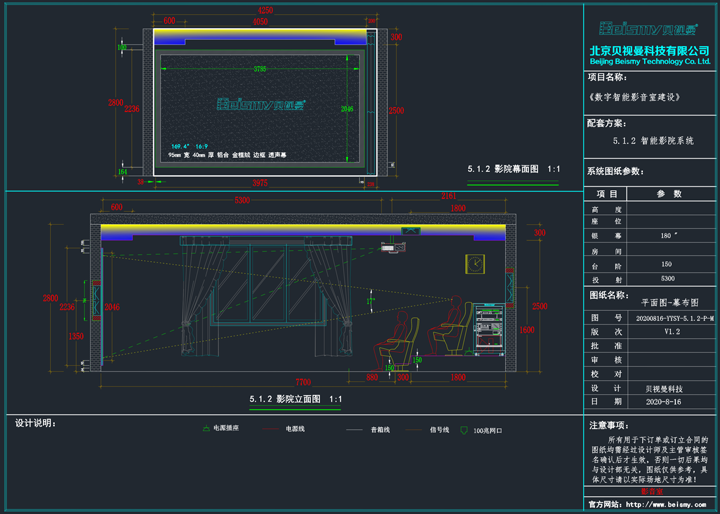The height and width of the screenshot is (514, 720).
Task: Click the version value V1.2
Action: click(672, 332)
